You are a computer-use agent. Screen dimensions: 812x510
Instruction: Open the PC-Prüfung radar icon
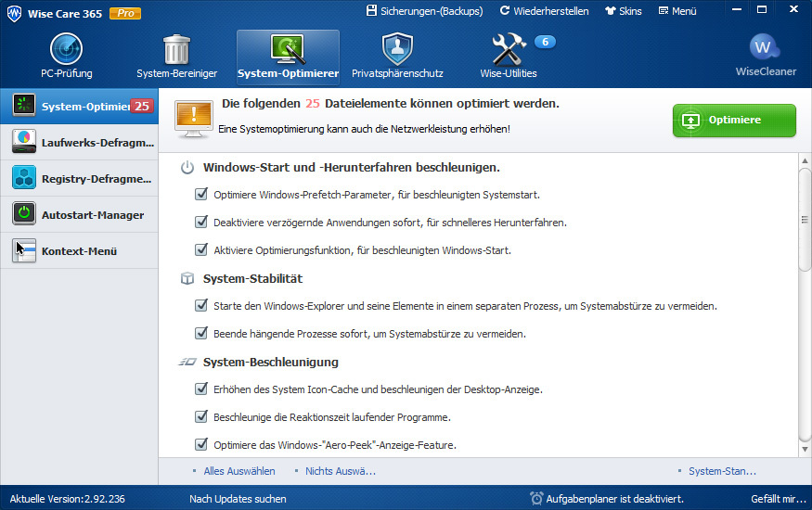[66, 50]
